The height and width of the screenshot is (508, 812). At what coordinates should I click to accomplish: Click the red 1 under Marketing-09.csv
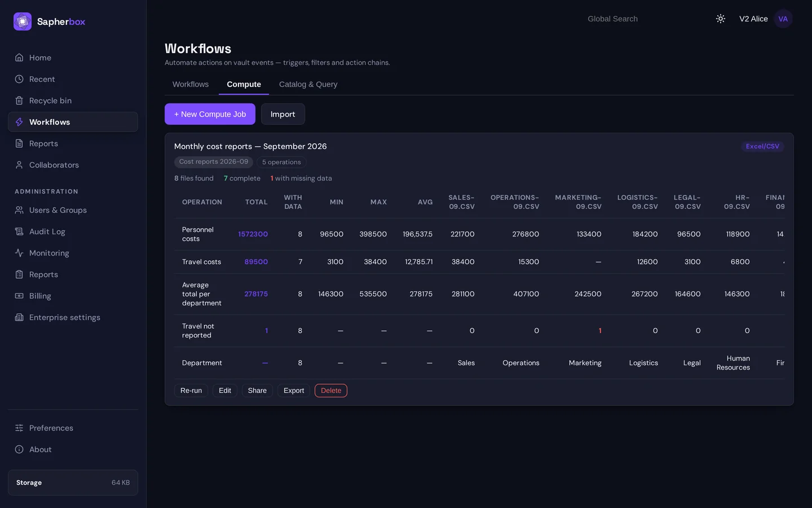click(x=600, y=331)
